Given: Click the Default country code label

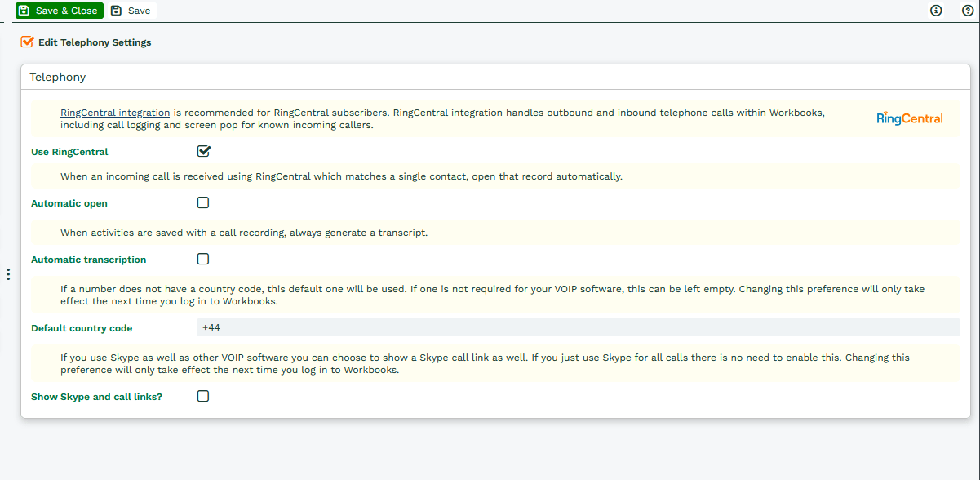Looking at the screenshot, I should pos(82,328).
